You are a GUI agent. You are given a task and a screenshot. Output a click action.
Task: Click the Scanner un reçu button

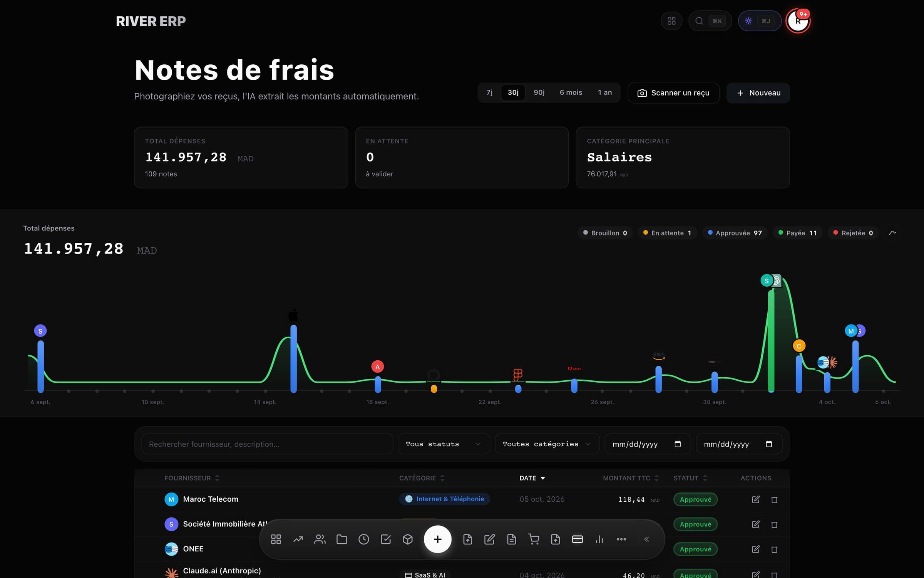[673, 93]
